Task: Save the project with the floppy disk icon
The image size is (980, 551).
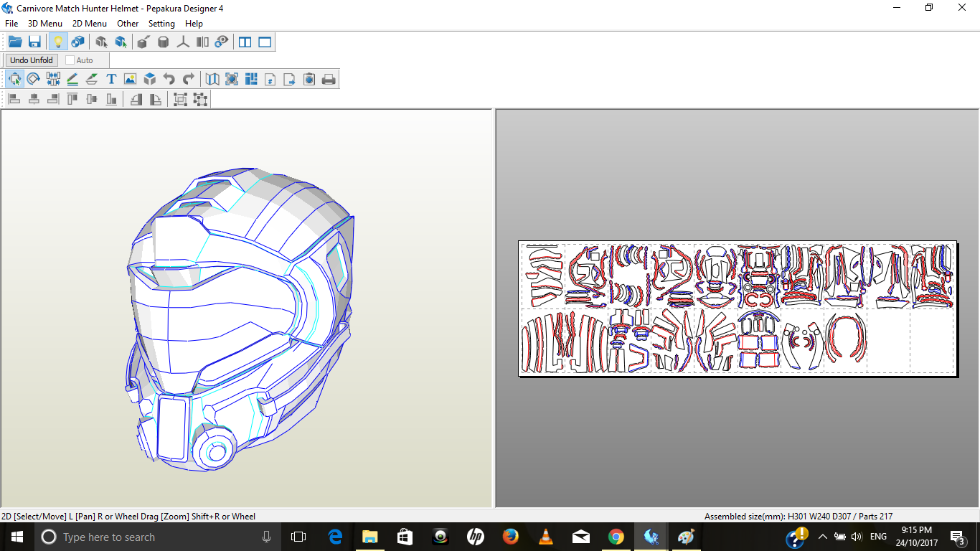Action: click(34, 42)
